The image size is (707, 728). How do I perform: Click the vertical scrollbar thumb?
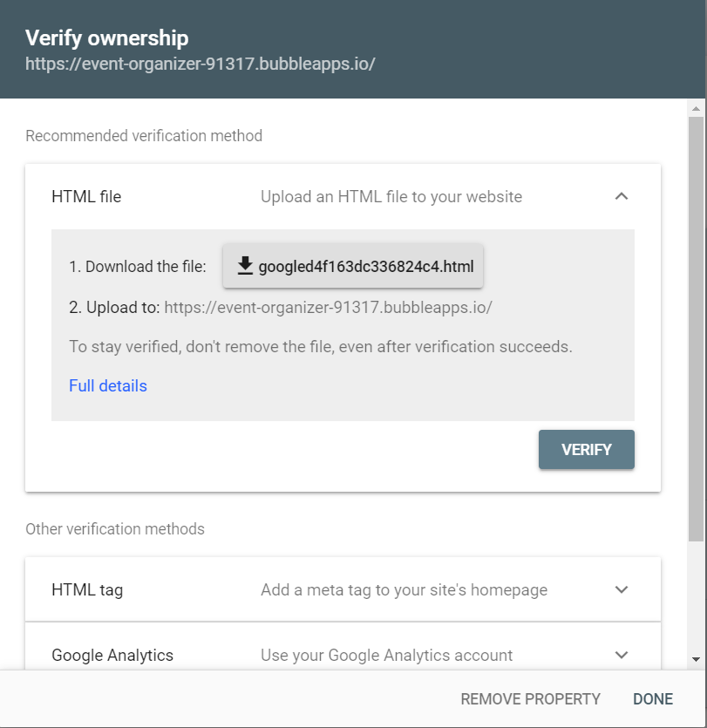tap(696, 329)
